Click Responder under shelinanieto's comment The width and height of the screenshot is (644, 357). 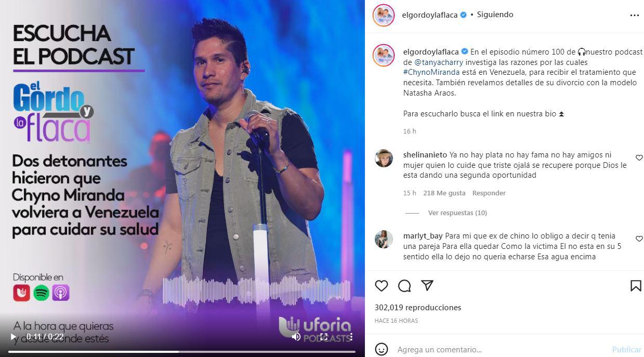pyautogui.click(x=489, y=193)
